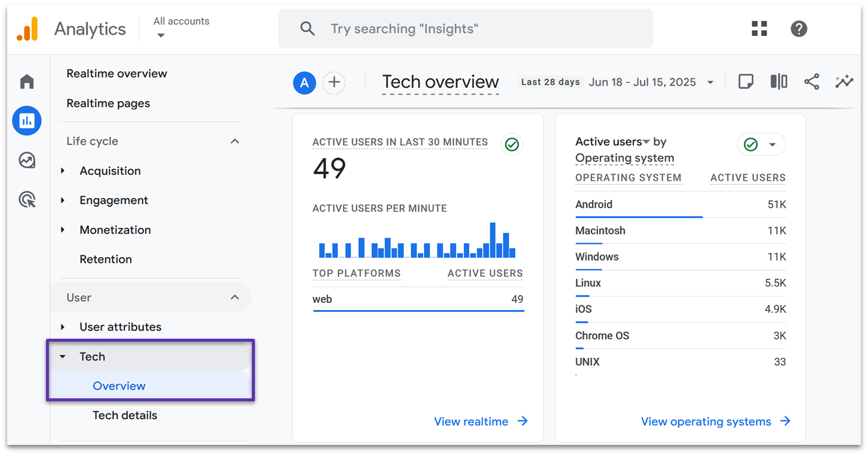The height and width of the screenshot is (455, 868).
Task: Open Realtime pages report
Action: [x=108, y=103]
